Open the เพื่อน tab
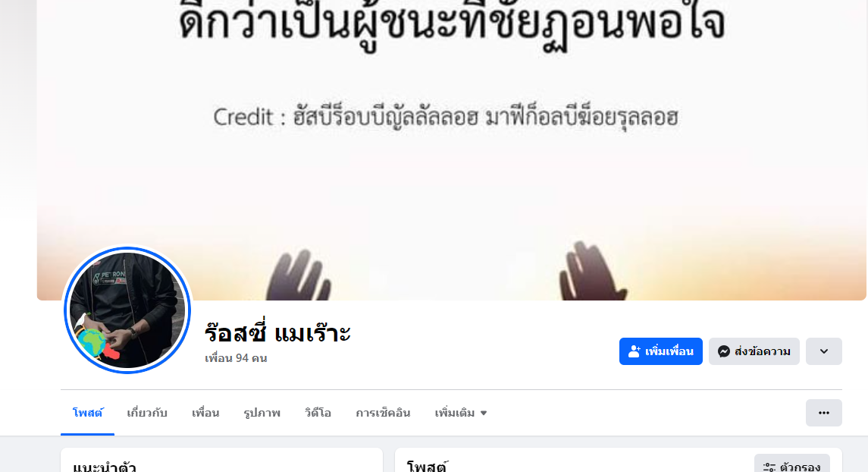 click(205, 413)
